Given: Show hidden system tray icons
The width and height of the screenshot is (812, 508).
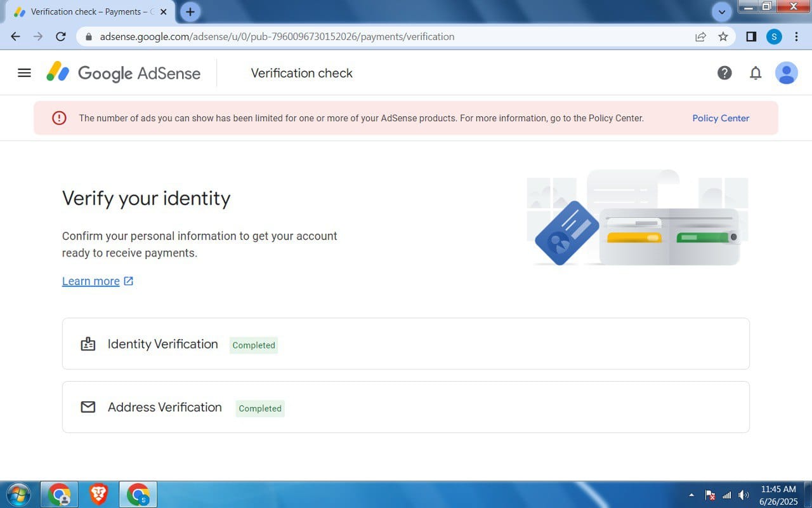Looking at the screenshot, I should [x=691, y=495].
